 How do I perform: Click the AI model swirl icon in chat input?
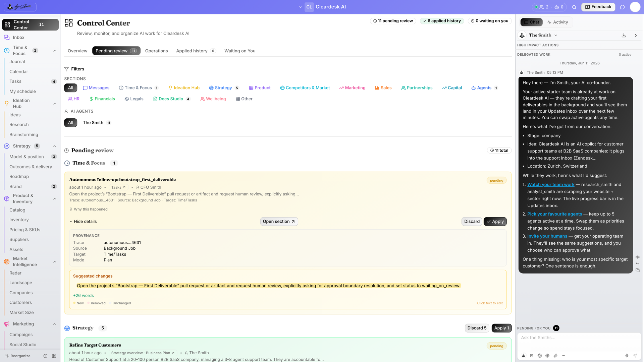tap(540, 356)
